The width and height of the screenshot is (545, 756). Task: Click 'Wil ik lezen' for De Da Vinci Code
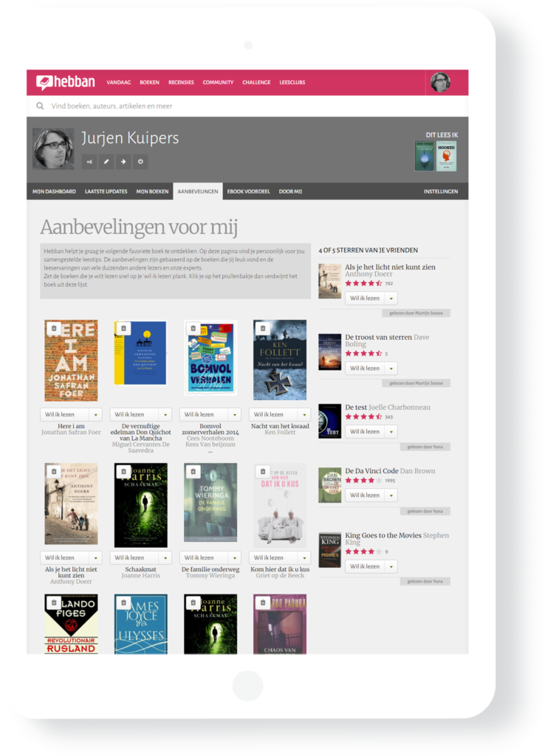click(x=365, y=495)
